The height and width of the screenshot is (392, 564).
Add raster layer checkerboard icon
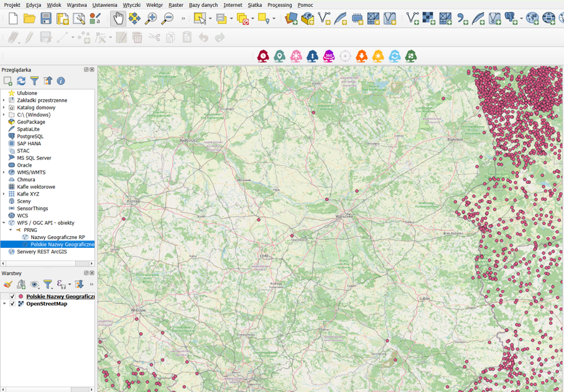point(428,18)
